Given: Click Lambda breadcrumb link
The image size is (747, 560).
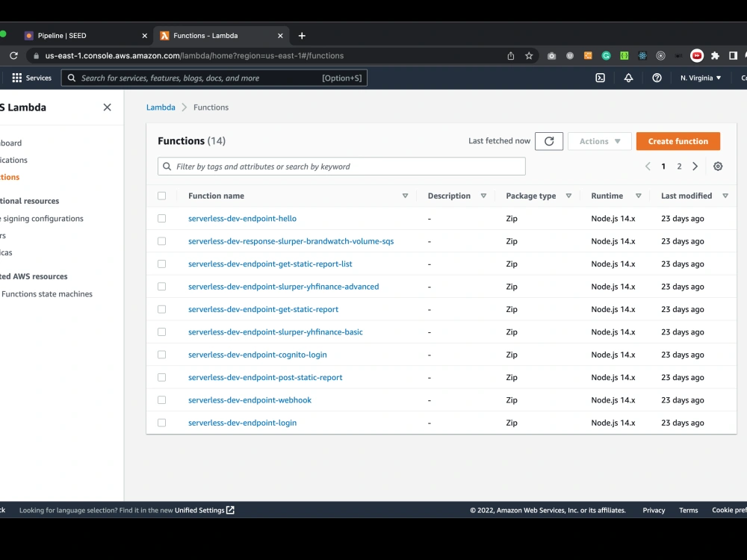Looking at the screenshot, I should pos(161,108).
